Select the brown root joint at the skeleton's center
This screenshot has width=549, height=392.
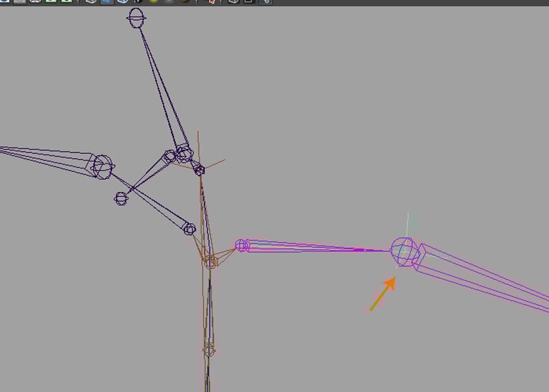[x=210, y=261]
